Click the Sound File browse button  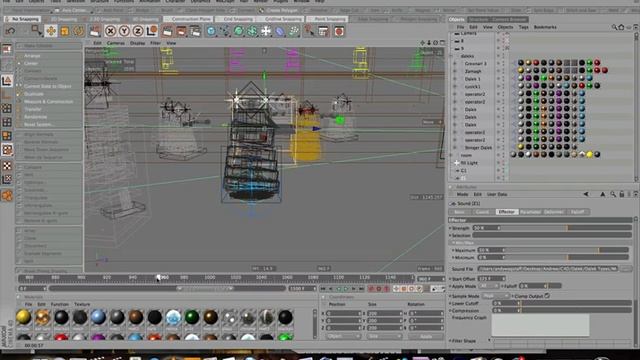(x=626, y=269)
